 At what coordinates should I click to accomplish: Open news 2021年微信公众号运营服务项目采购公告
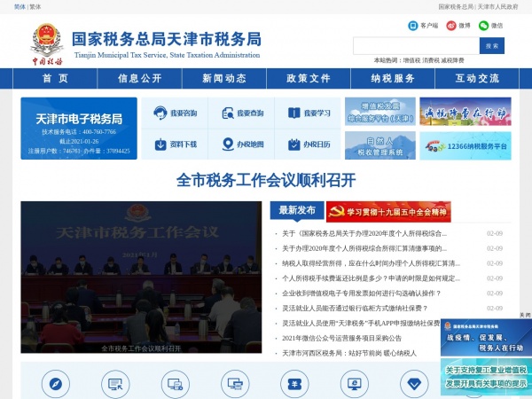point(341,338)
